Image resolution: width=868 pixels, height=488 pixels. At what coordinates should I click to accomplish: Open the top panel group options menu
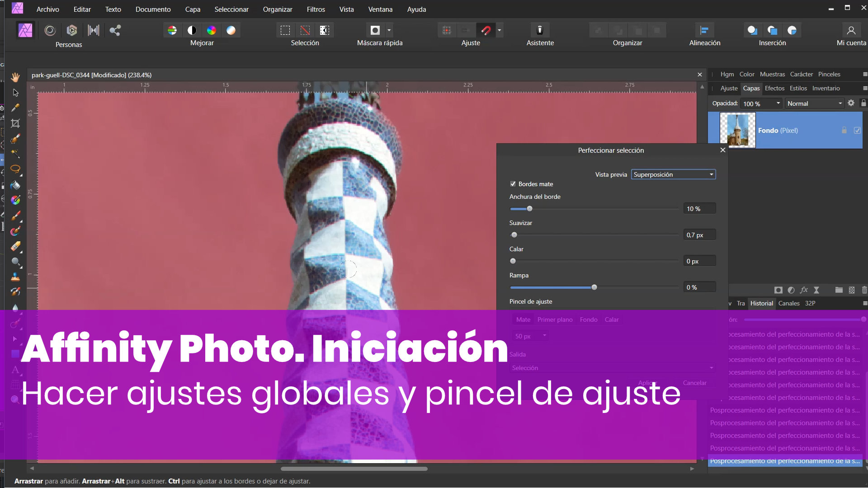click(x=865, y=74)
